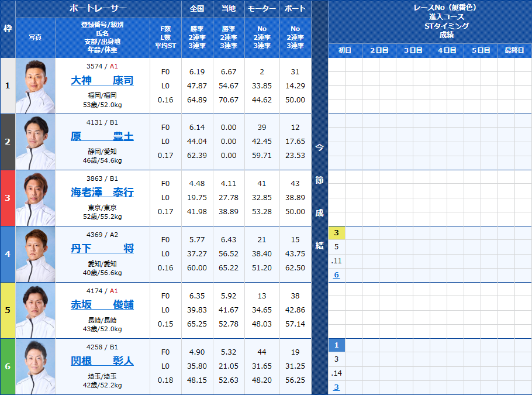Click ST timing .11 cell
The image size is (532, 395).
point(337,261)
